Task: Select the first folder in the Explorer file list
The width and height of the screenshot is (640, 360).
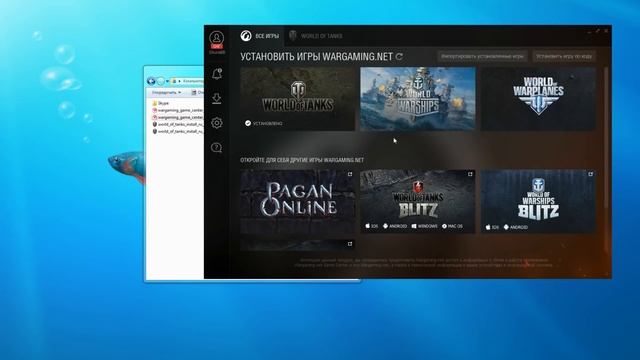Action: [160, 103]
